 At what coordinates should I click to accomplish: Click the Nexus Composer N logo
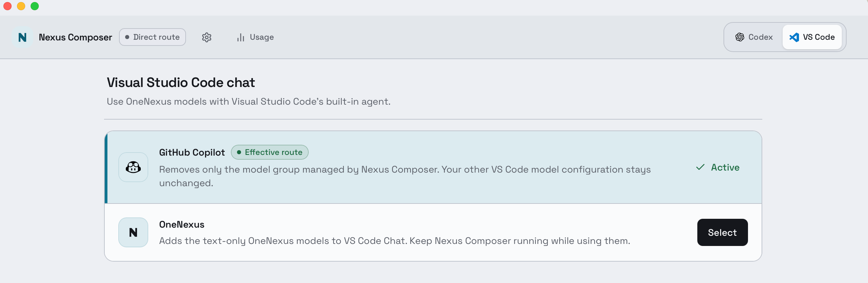coord(22,37)
